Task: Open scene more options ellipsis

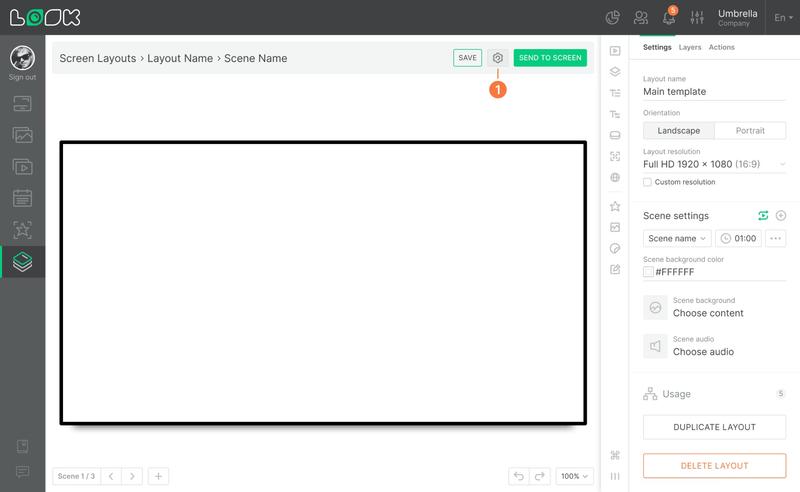Action: [x=776, y=238]
